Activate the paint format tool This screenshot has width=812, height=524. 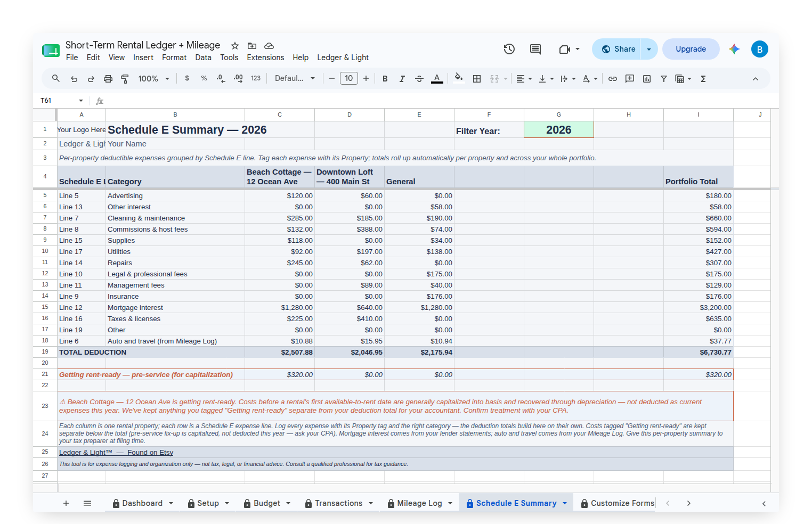tap(125, 78)
